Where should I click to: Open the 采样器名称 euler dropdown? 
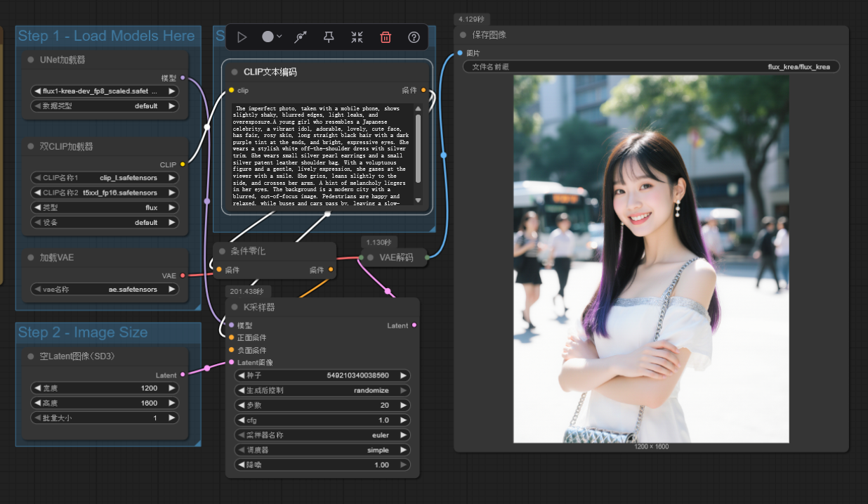[323, 435]
